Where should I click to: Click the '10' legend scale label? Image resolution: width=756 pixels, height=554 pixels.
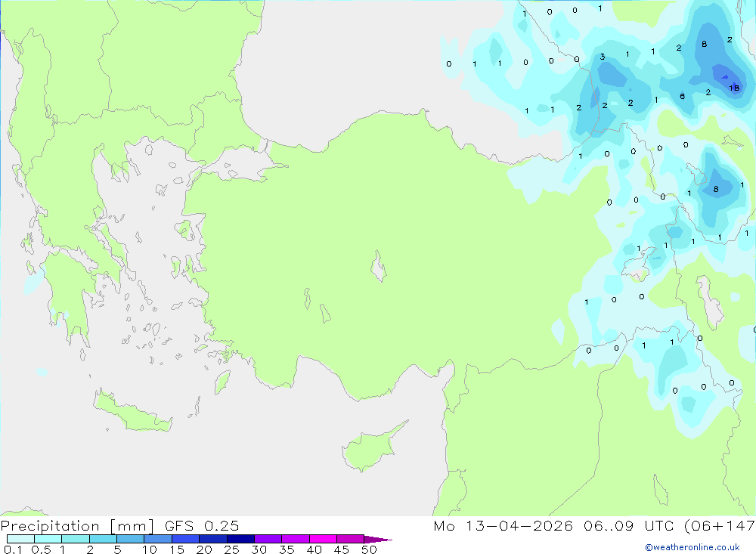(x=150, y=549)
